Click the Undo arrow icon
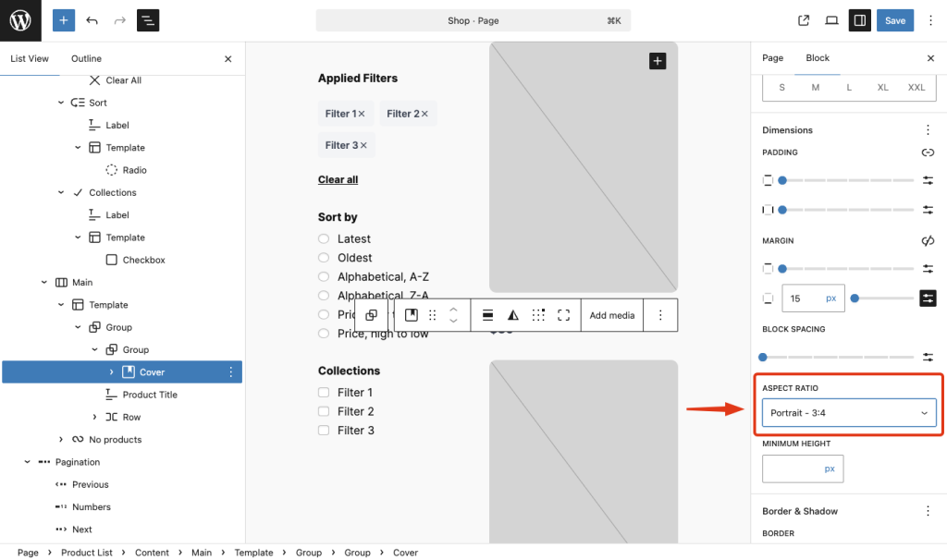This screenshot has height=560, width=947. click(x=92, y=20)
